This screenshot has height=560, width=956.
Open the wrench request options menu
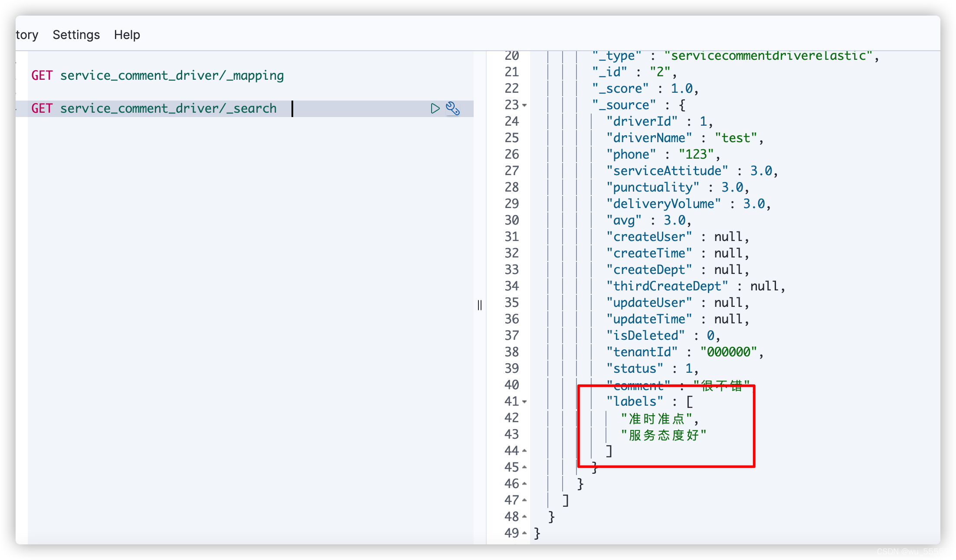(x=453, y=108)
